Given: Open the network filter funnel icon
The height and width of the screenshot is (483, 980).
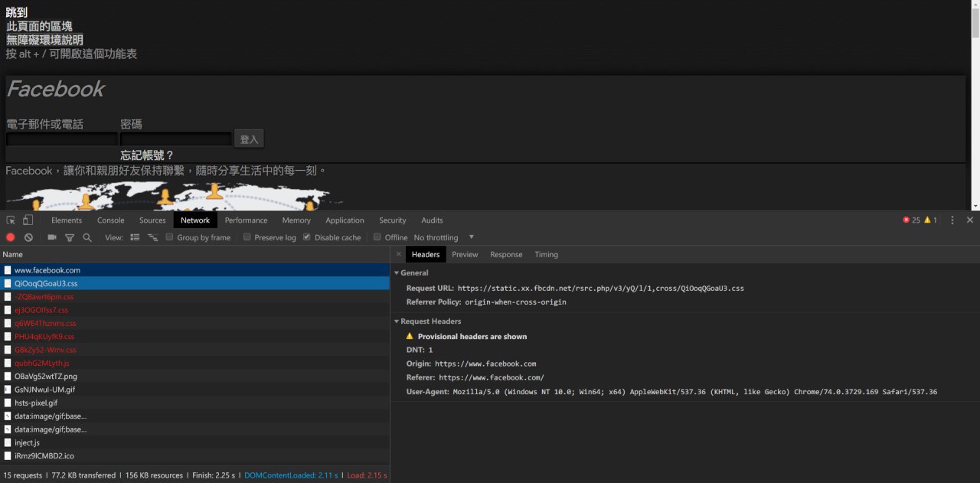Looking at the screenshot, I should (x=70, y=237).
